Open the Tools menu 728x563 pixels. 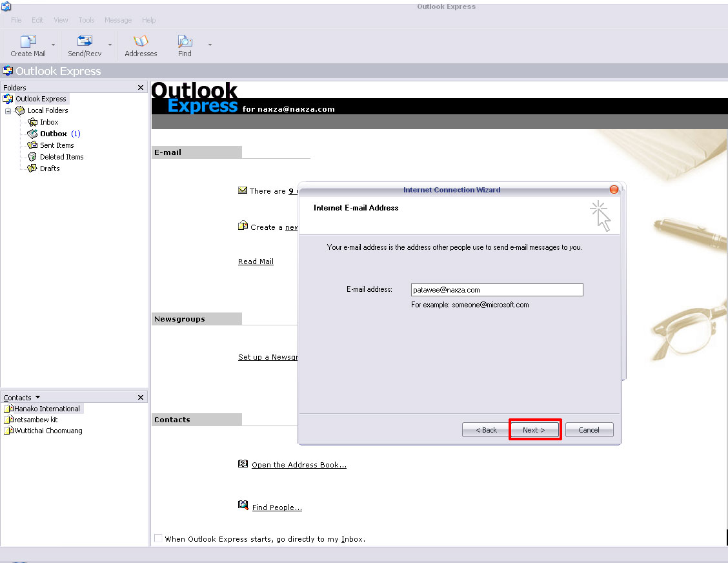tap(86, 20)
